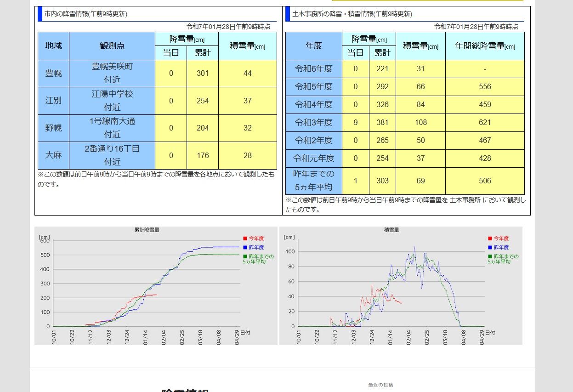Click snow depth 69 in 5ヵ年平均 row
Screen dimensions: 573x392
(420, 181)
